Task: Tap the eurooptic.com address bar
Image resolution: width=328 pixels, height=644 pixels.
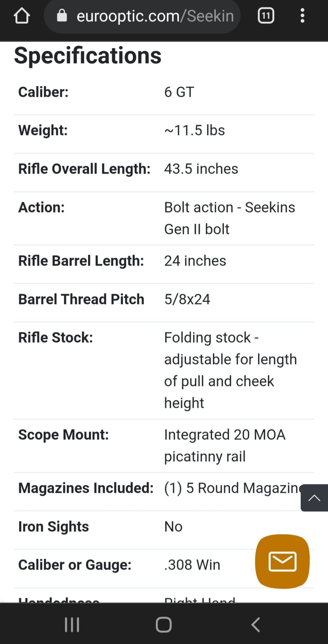Action: (x=155, y=16)
